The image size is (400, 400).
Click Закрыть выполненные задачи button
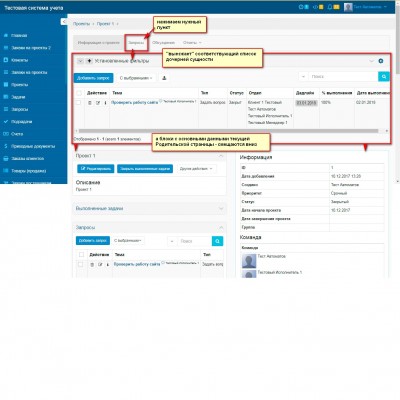[145, 169]
